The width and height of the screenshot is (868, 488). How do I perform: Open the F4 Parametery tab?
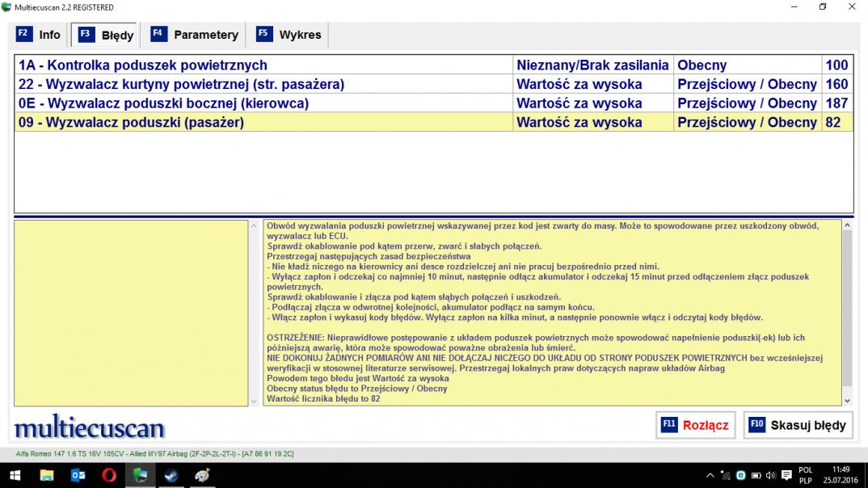click(x=194, y=35)
